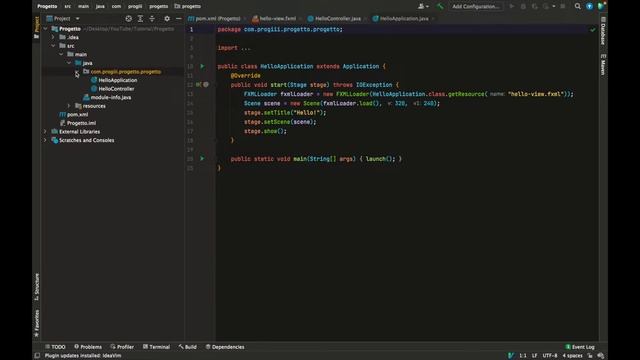Collapse the main folder
Image resolution: width=640 pixels, height=360 pixels.
(x=61, y=54)
